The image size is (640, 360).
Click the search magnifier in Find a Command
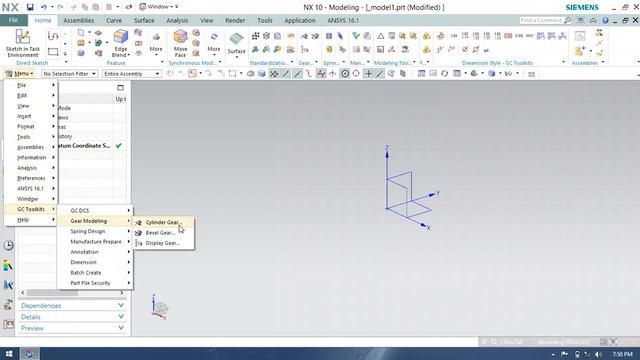pyautogui.click(x=567, y=20)
